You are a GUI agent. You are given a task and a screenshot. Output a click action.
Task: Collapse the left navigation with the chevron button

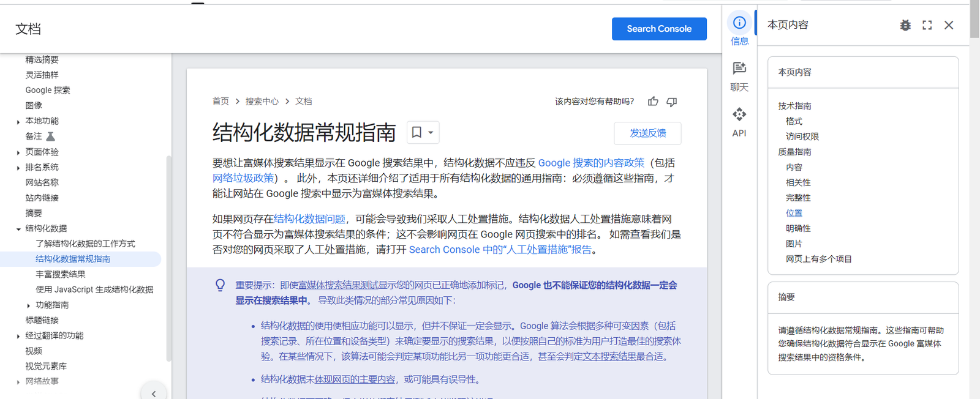tap(154, 393)
